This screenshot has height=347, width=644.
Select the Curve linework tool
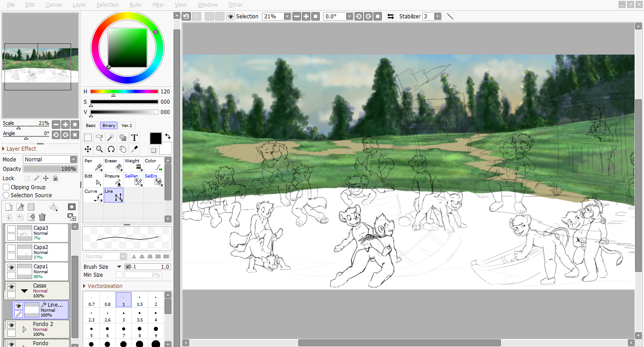click(x=93, y=195)
